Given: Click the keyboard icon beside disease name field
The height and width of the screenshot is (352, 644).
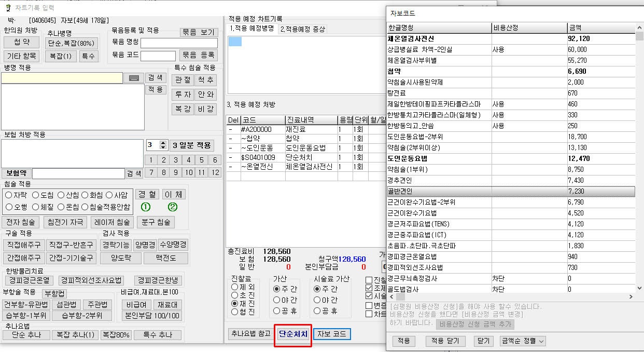Looking at the screenshot, I should coord(134,78).
